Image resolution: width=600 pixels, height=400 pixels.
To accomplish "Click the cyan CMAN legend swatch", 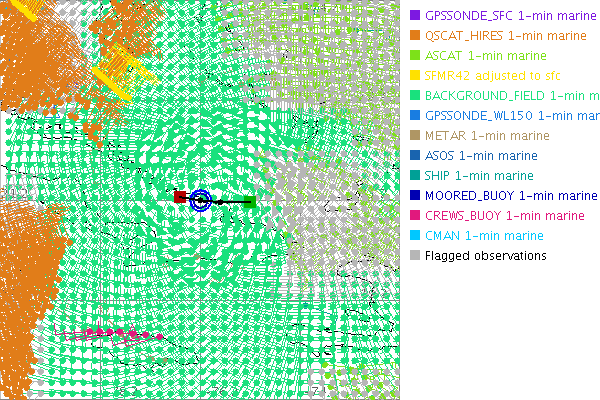I will (x=415, y=236).
